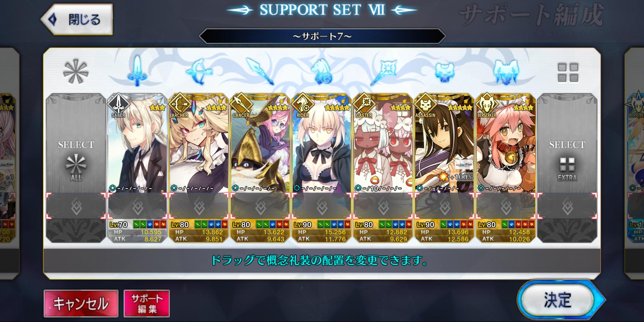The height and width of the screenshot is (322, 644).
Task: Click the Rider class horse icon
Action: point(322,72)
